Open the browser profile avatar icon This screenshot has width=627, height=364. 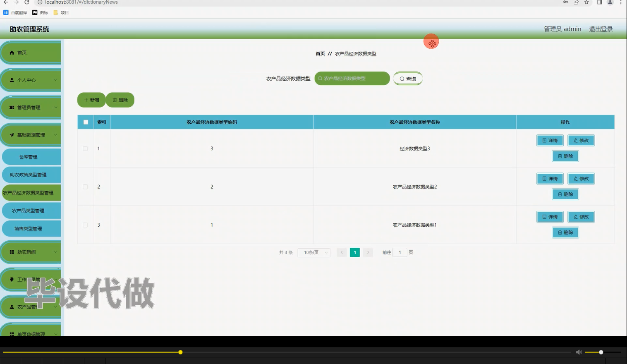pyautogui.click(x=610, y=2)
